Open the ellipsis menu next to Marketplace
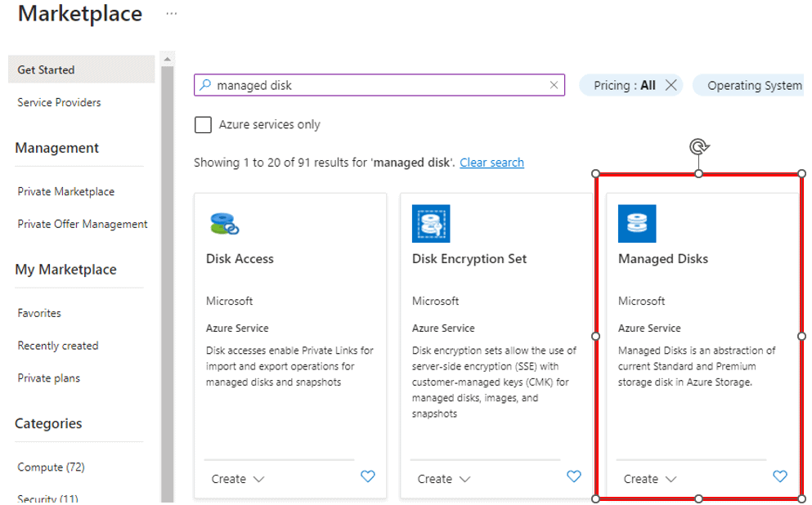The image size is (812, 505). tap(171, 14)
